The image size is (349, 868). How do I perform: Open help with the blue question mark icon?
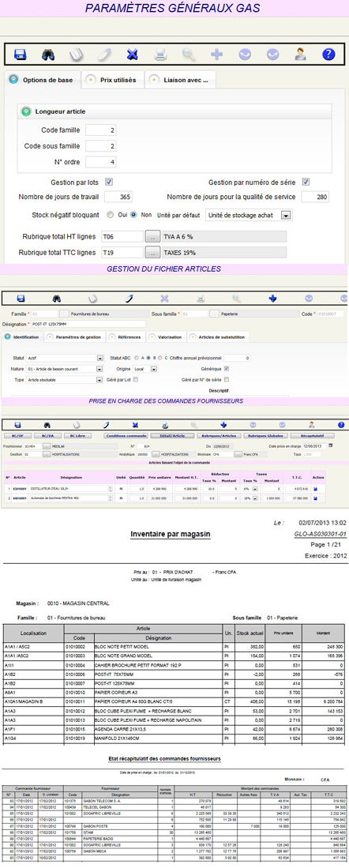point(329,54)
